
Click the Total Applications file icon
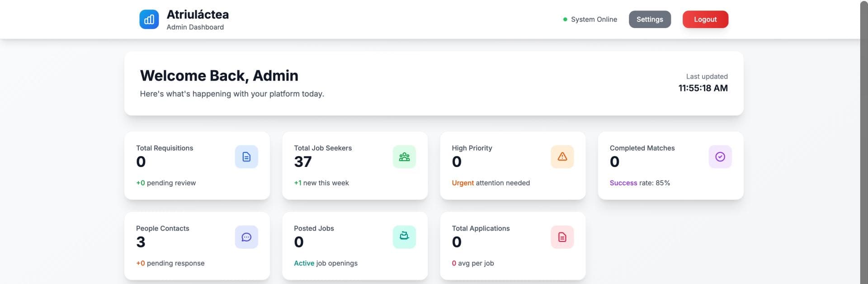click(562, 237)
